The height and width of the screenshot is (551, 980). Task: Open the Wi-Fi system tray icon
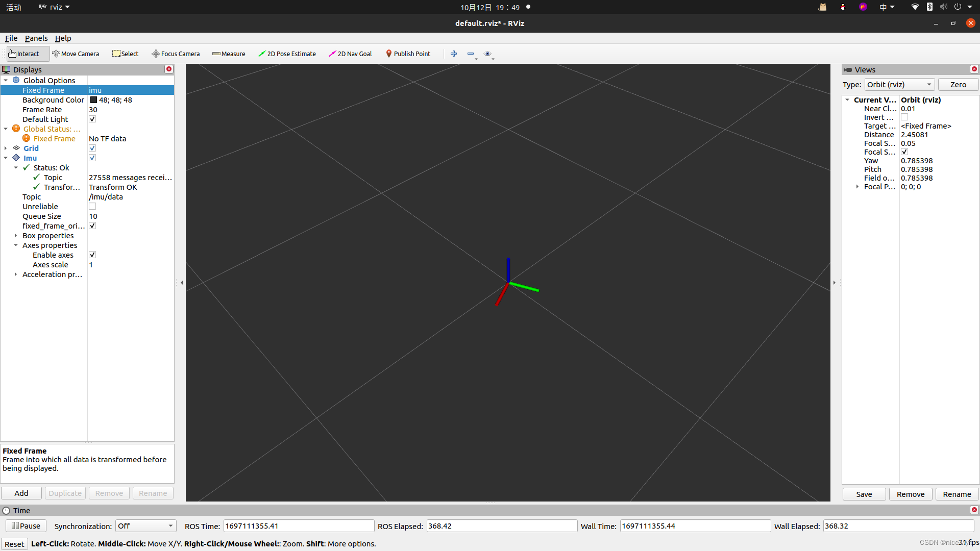pyautogui.click(x=915, y=7)
